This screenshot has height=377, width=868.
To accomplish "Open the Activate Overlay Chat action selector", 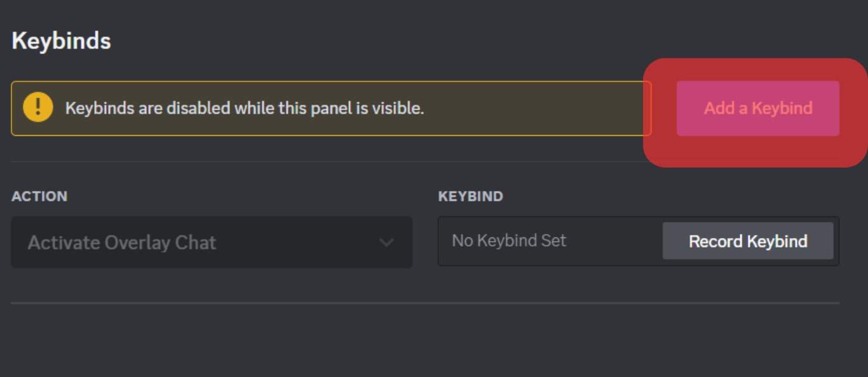I will tap(212, 243).
